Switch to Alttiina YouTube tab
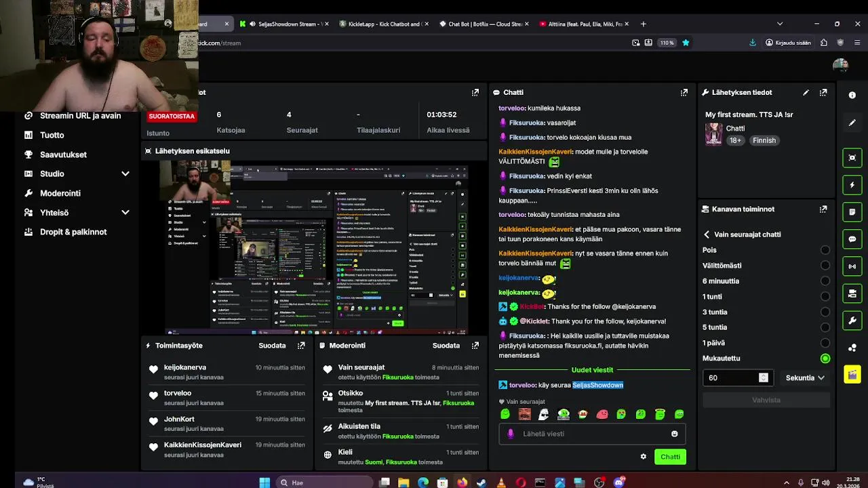868x488 pixels. pyautogui.click(x=583, y=24)
